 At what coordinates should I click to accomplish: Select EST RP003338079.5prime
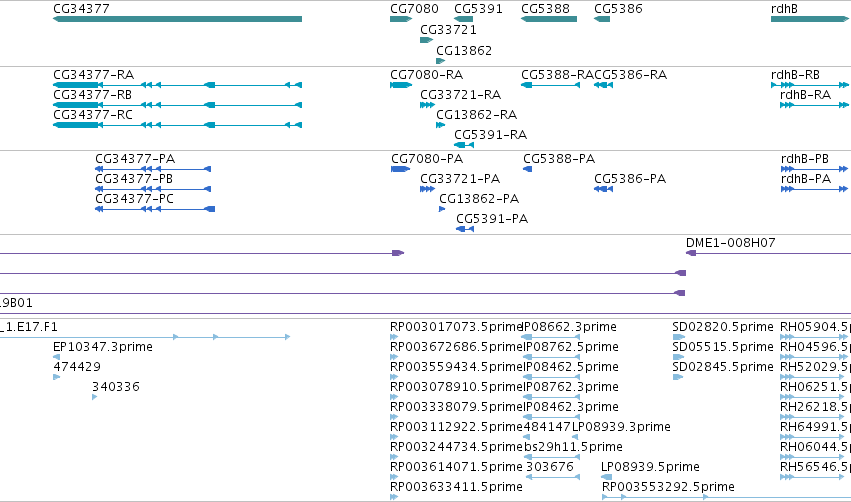(x=394, y=417)
